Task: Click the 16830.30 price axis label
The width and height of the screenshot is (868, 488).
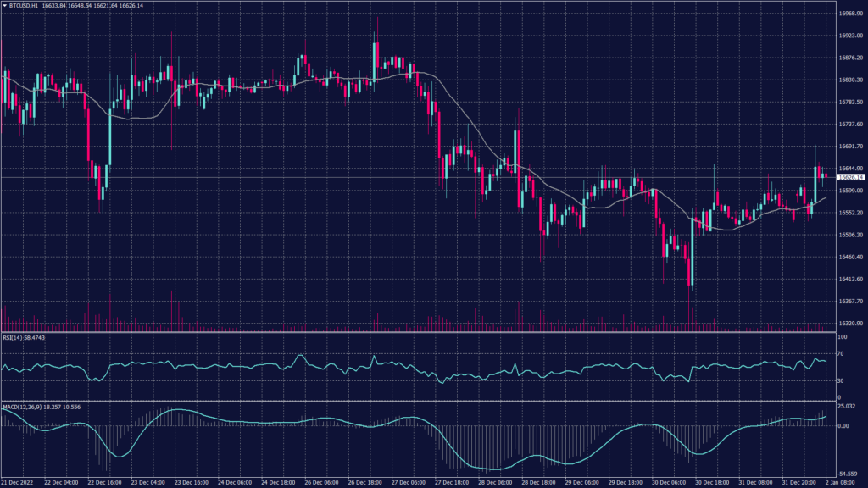Action: click(850, 80)
